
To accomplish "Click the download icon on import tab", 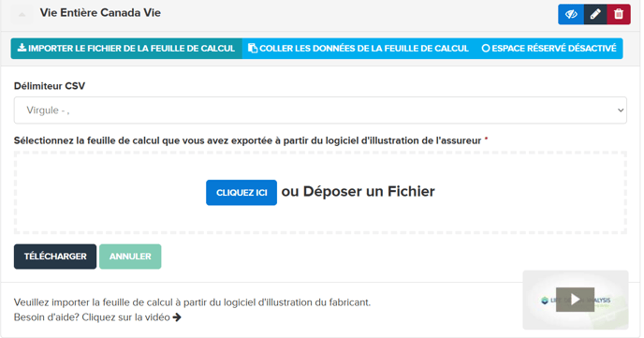I will [22, 48].
